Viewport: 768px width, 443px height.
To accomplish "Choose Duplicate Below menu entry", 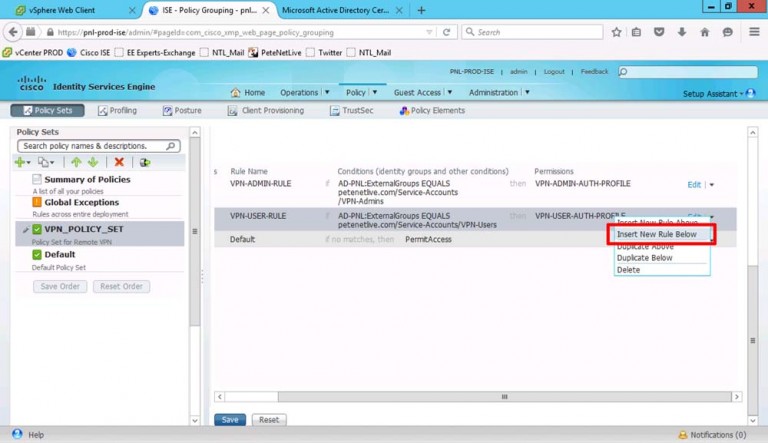I will coord(645,258).
